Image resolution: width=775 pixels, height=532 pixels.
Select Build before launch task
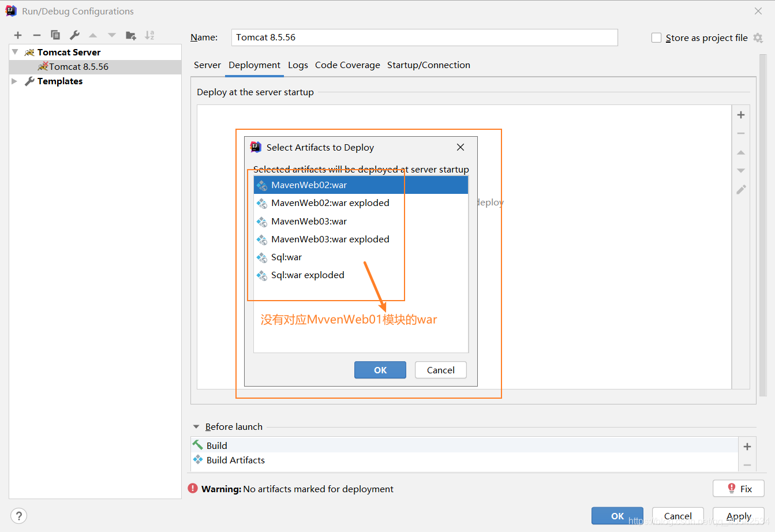(465, 445)
